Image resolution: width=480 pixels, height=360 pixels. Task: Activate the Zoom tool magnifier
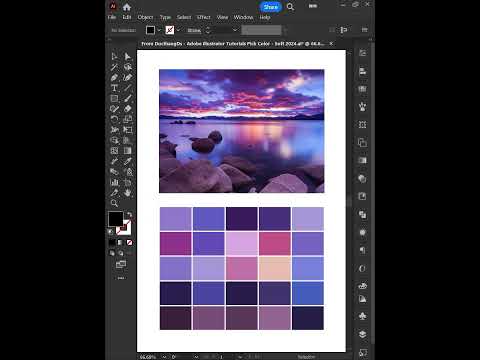114,203
